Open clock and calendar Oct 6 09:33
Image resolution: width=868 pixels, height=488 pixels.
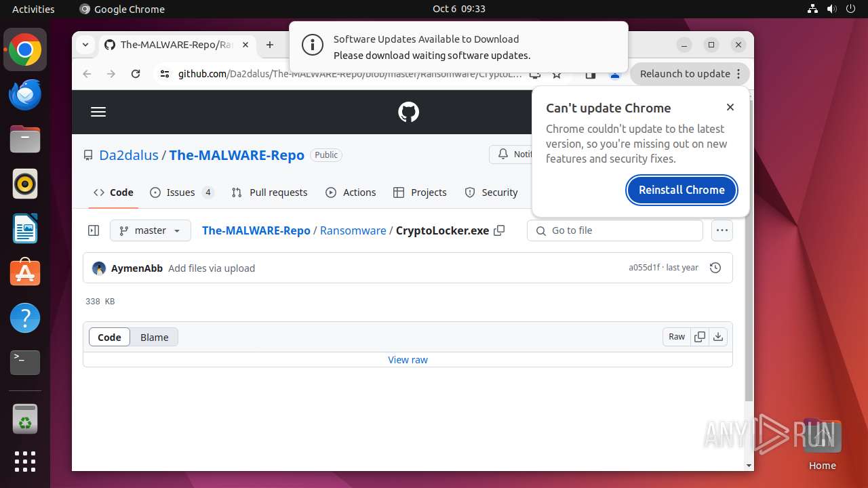(x=459, y=9)
